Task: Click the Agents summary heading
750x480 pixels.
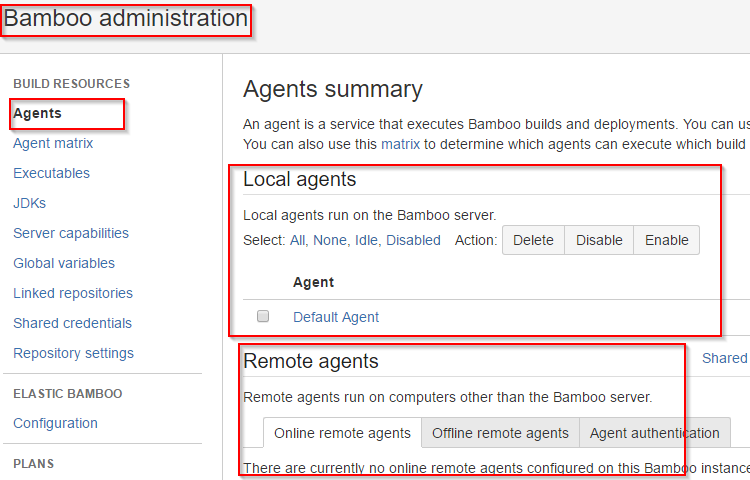Action: (x=333, y=89)
